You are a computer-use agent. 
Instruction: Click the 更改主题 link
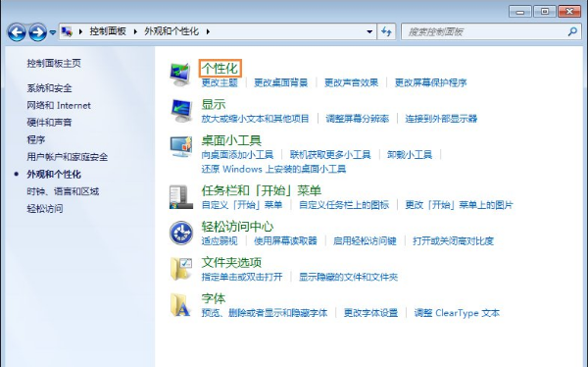[220, 82]
